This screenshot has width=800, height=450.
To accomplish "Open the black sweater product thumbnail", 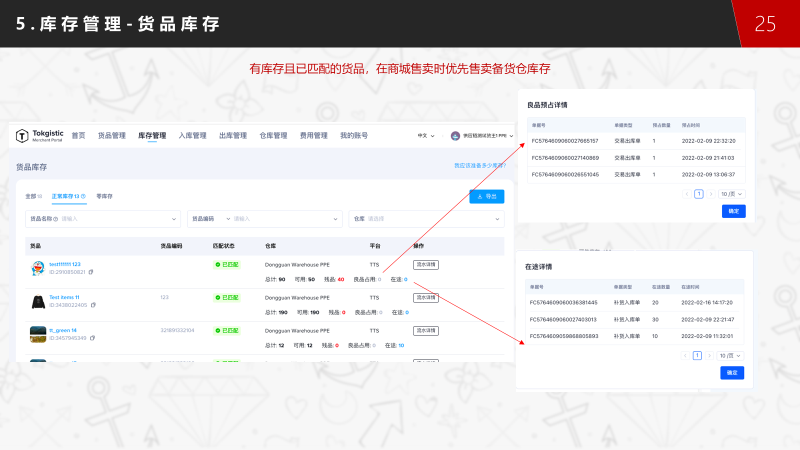I will (x=38, y=301).
